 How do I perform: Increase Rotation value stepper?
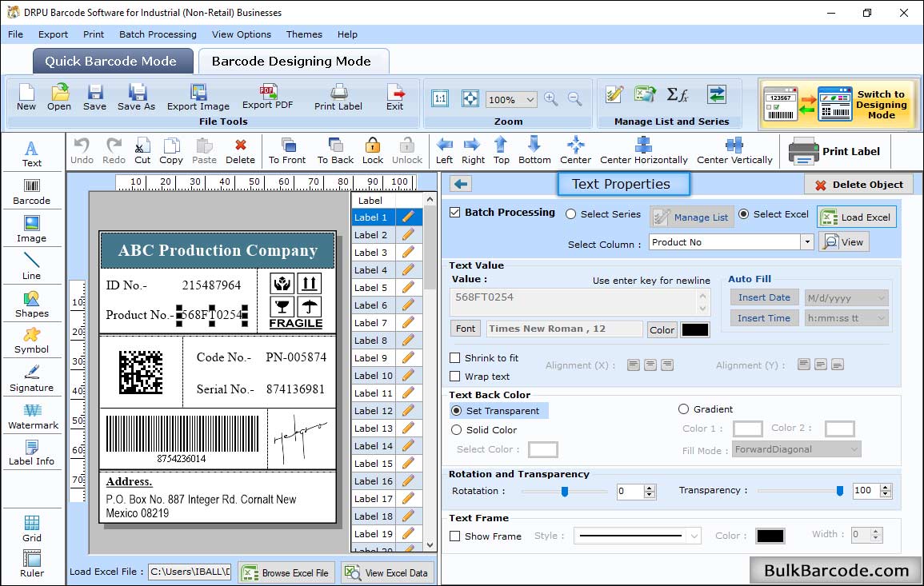point(650,488)
